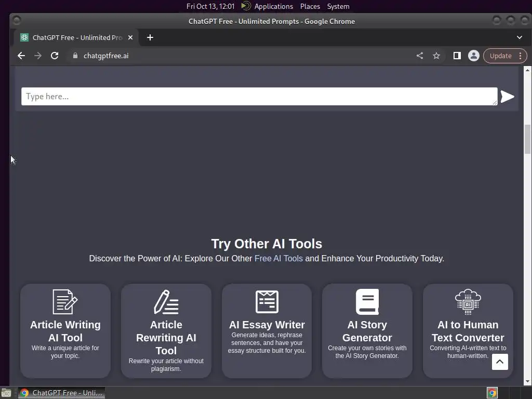The height and width of the screenshot is (399, 532).
Task: Click the send arrow icon beside the text box
Action: (507, 96)
